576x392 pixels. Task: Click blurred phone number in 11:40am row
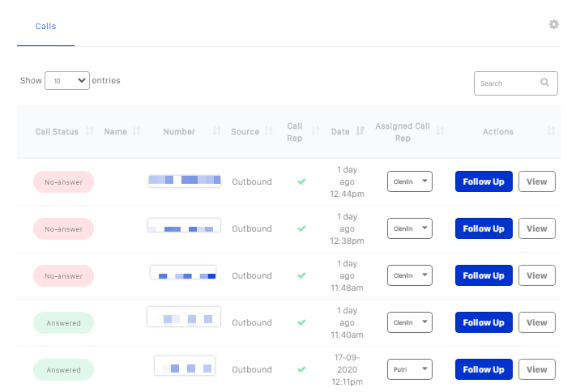[184, 317]
